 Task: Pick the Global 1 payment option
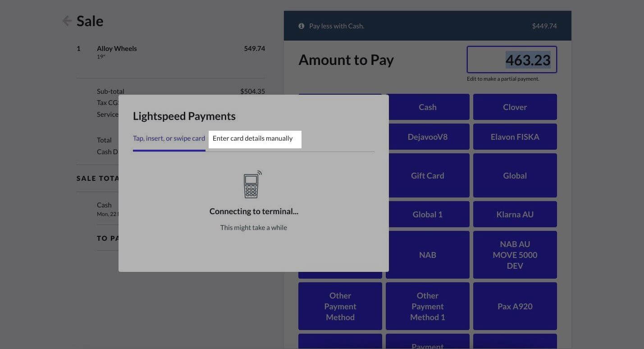pos(427,214)
